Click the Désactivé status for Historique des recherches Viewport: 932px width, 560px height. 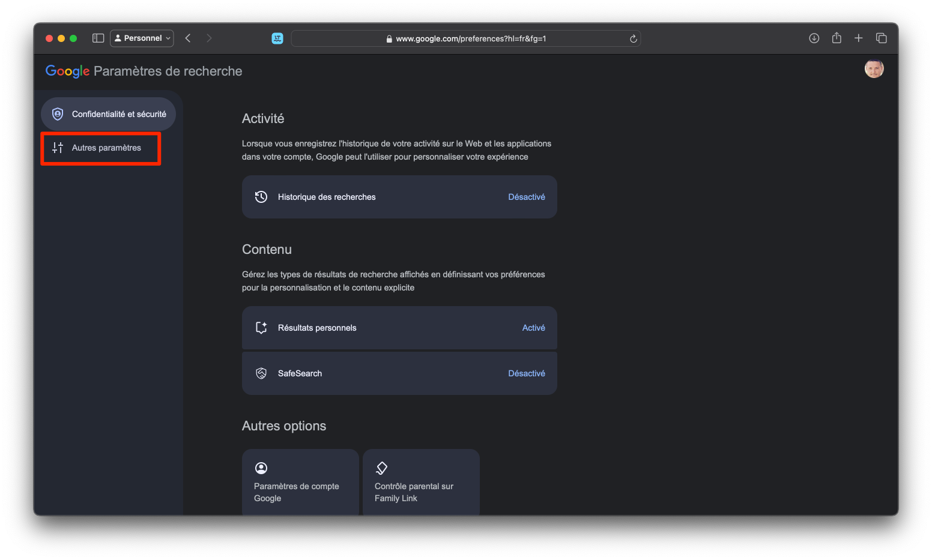click(527, 197)
